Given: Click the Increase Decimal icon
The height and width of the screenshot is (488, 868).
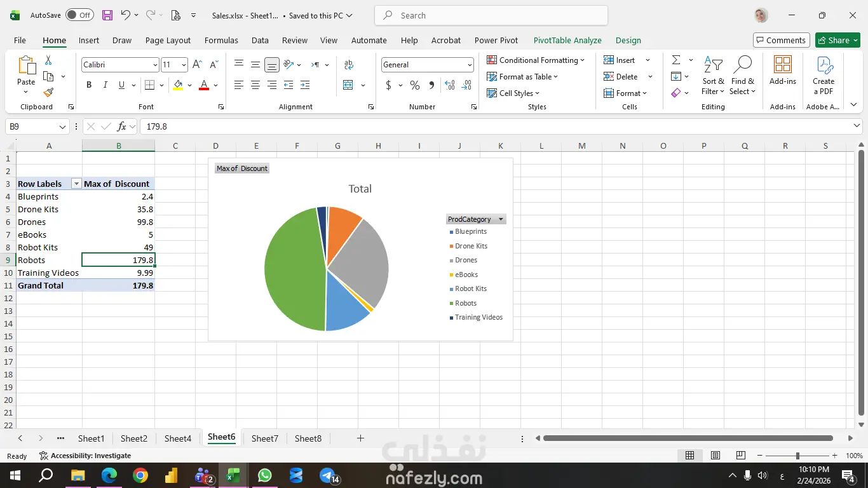Looking at the screenshot, I should (x=450, y=85).
